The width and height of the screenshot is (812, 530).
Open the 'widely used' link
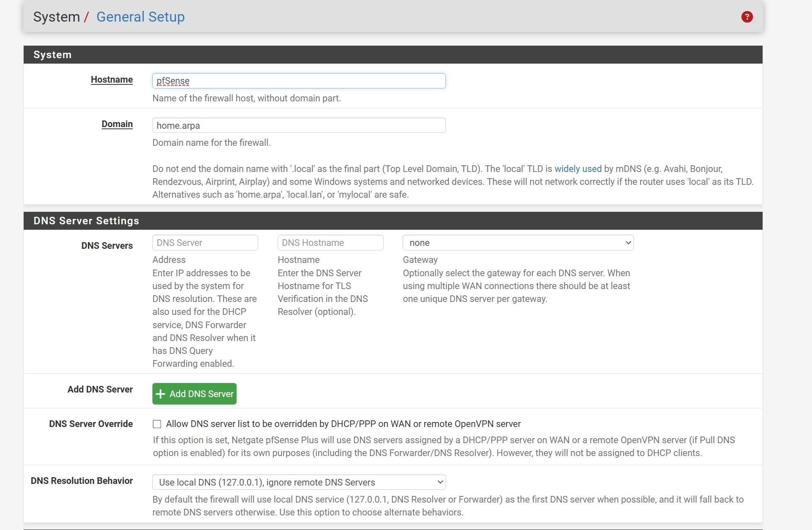(x=578, y=169)
